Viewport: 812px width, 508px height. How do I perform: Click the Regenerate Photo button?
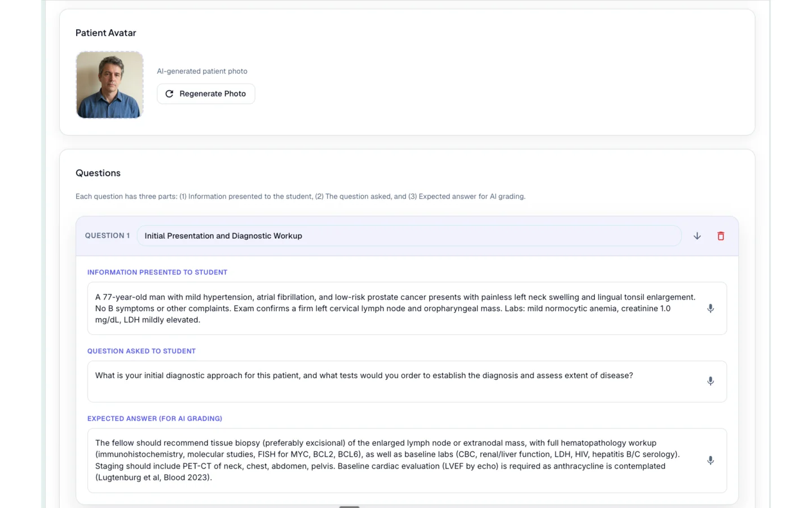206,94
